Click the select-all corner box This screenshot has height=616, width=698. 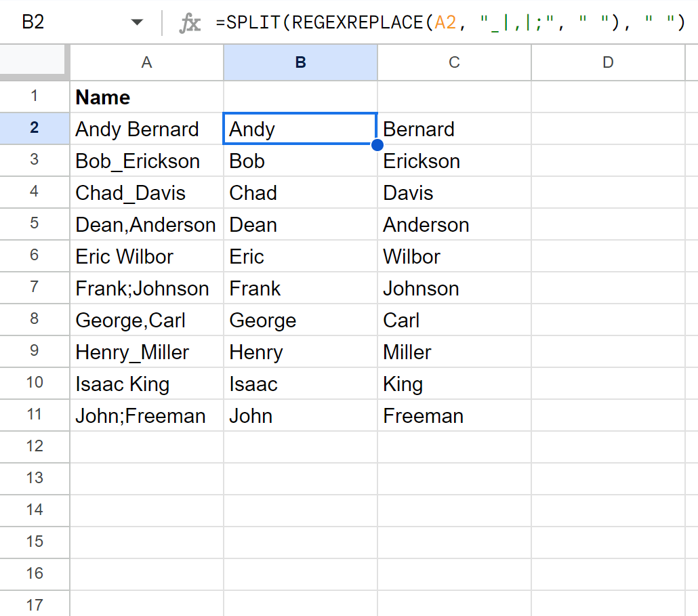pyautogui.click(x=35, y=62)
